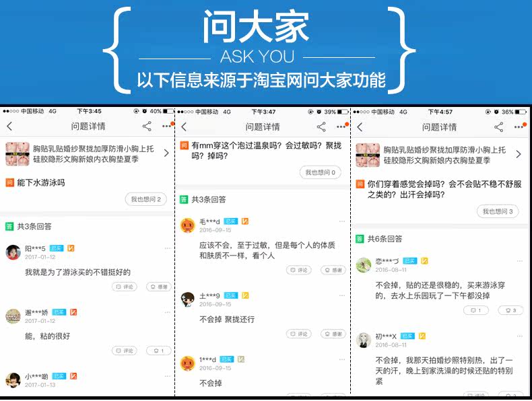This screenshot has height=401, width=532.
Task: Tap 感谢 button under 不会掉 聚拢还行 answer
Action: [333, 334]
